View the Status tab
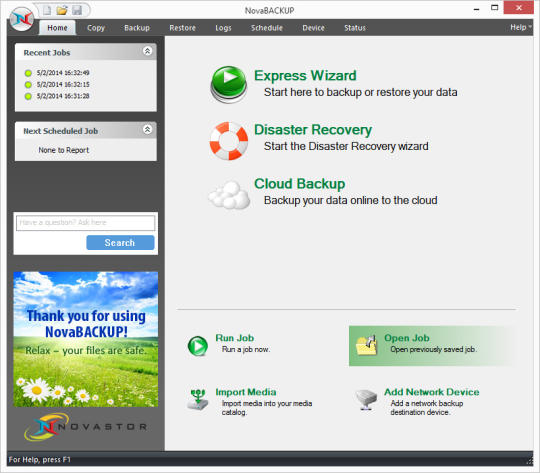The image size is (540, 473). coord(355,28)
